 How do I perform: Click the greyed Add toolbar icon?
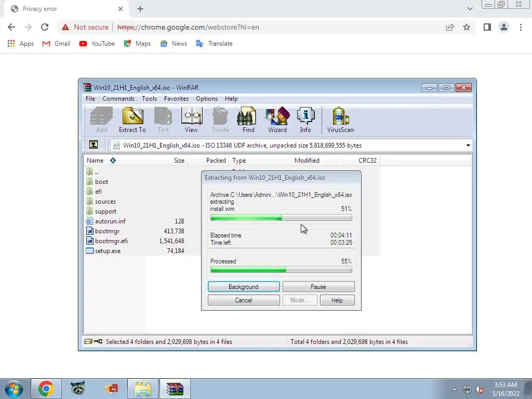coord(101,120)
